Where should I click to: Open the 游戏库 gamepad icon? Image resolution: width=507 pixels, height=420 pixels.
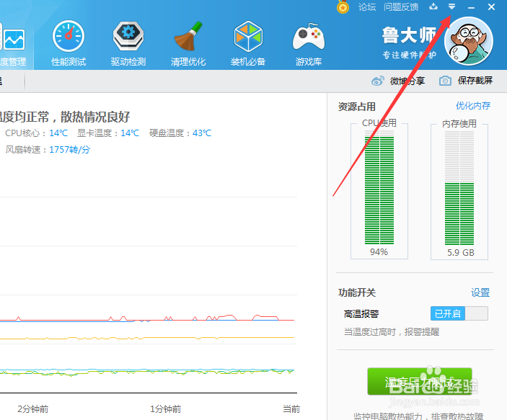point(309,37)
